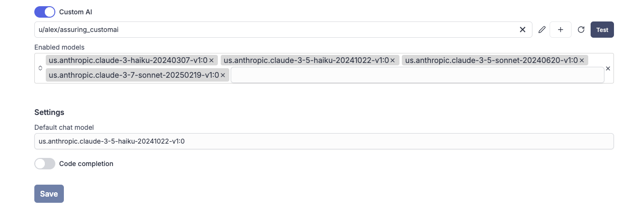Image resolution: width=644 pixels, height=219 pixels.
Task: Select the claude-3-haiku-20240307 tag text
Action: tap(128, 61)
